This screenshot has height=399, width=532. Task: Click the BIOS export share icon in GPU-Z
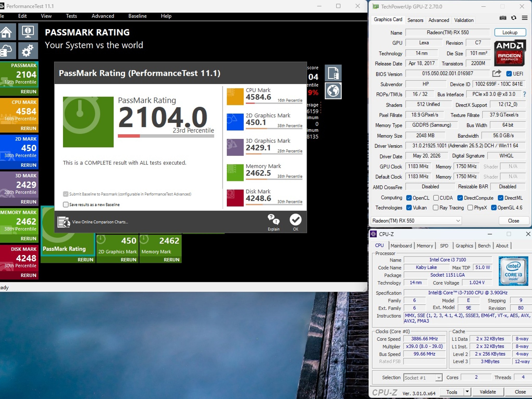[497, 74]
